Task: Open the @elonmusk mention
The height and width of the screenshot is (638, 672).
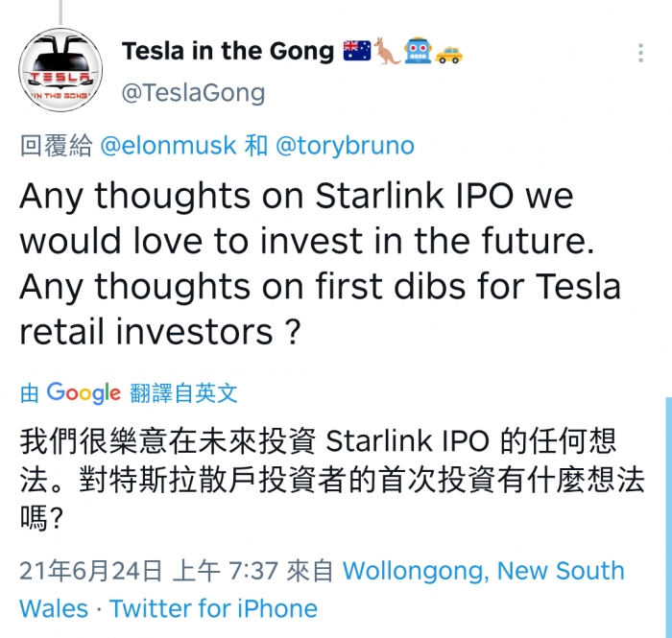Action: (x=168, y=146)
